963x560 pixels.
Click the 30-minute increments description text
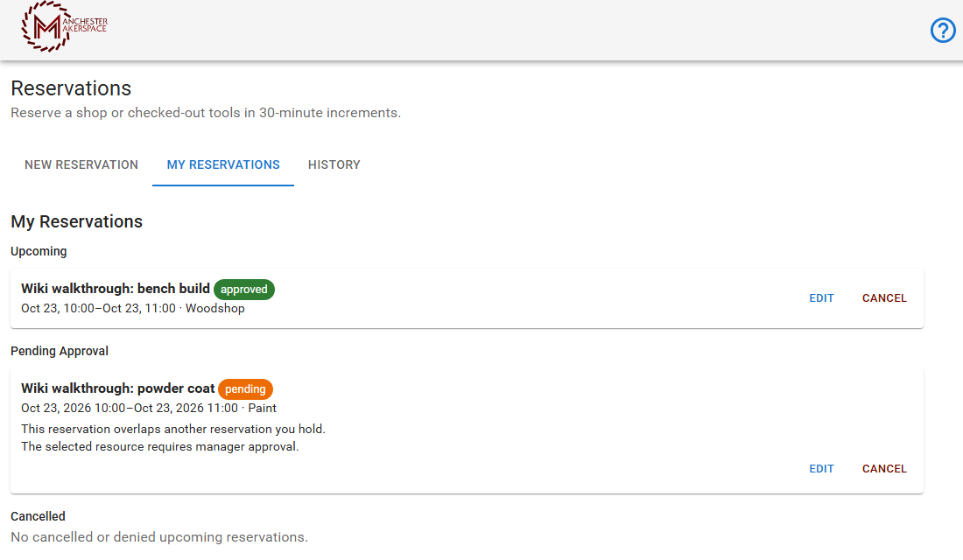pos(206,113)
